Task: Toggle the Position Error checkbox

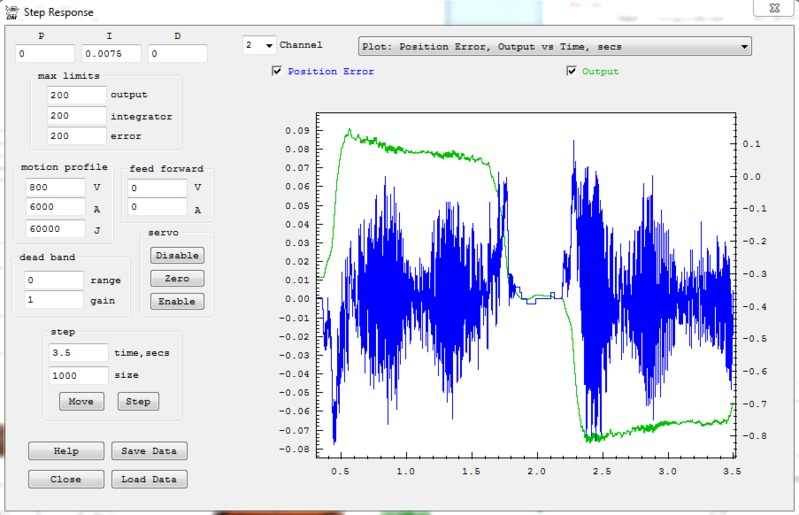Action: [x=277, y=72]
